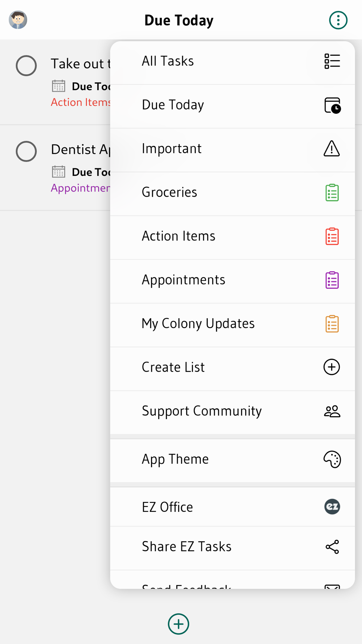362x644 pixels.
Task: Open Support Community menu item
Action: click(202, 411)
